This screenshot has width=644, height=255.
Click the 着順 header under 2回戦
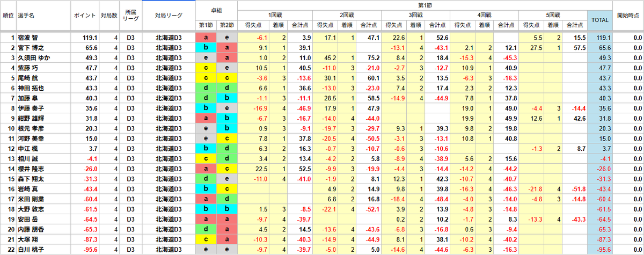click(x=346, y=25)
